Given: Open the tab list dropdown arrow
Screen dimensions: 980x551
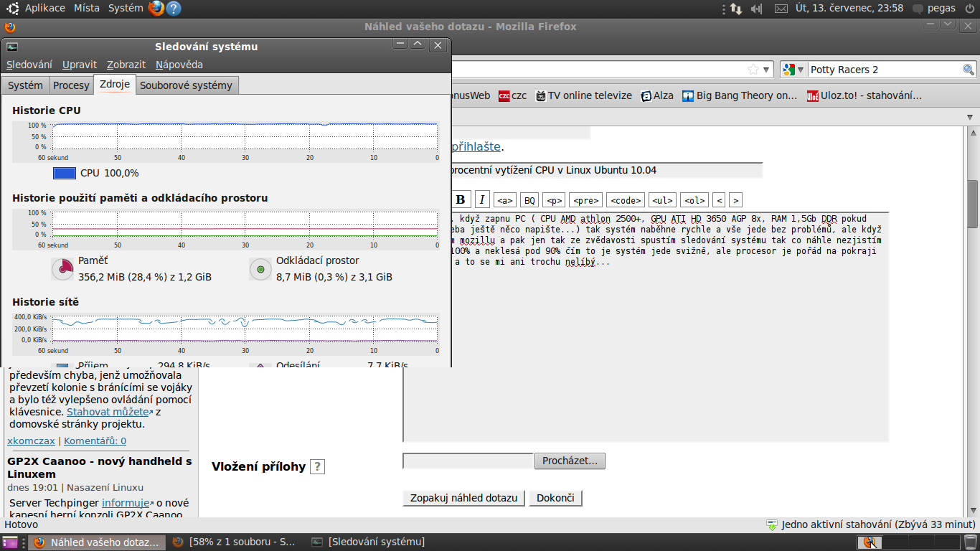Looking at the screenshot, I should coord(970,117).
